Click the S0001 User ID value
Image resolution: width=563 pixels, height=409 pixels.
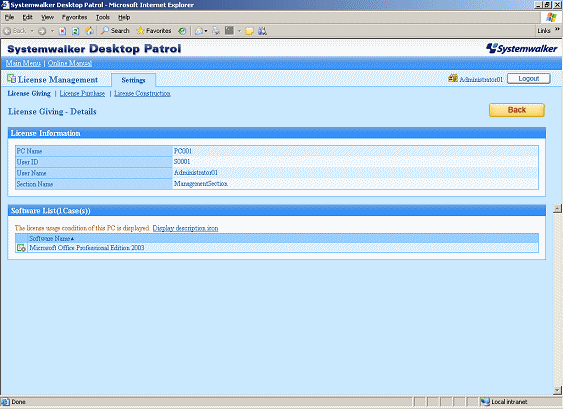(x=182, y=162)
